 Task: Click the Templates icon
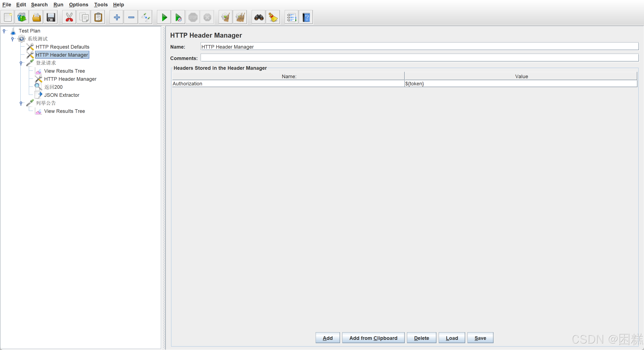(22, 18)
